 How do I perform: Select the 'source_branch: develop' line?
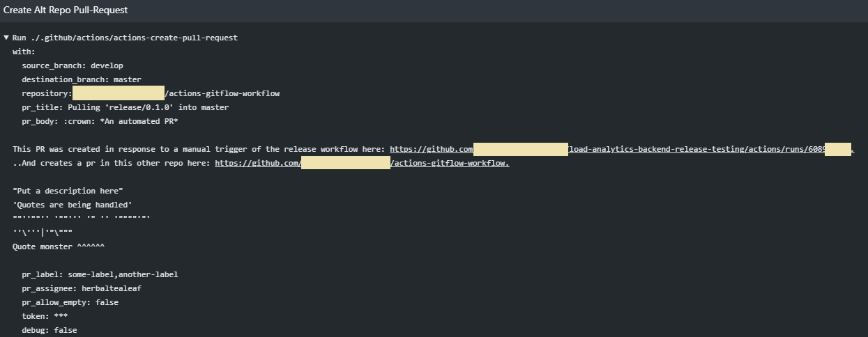tap(73, 65)
